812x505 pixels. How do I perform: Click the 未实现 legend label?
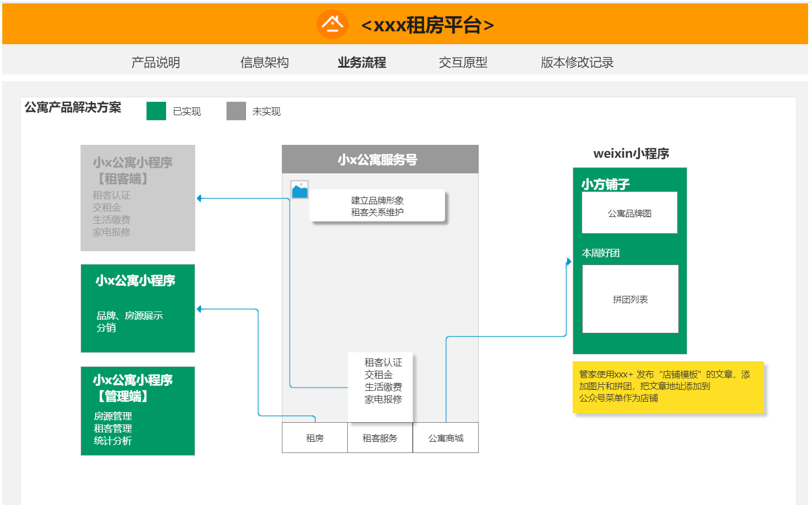coord(266,111)
